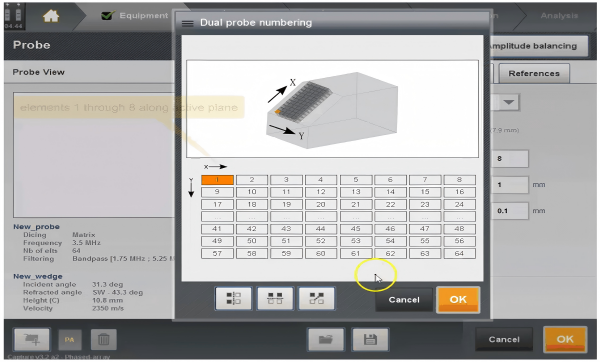Image resolution: width=600 pixels, height=362 pixels.
Task: Select element 1 in the numbering grid
Action: pyautogui.click(x=217, y=180)
